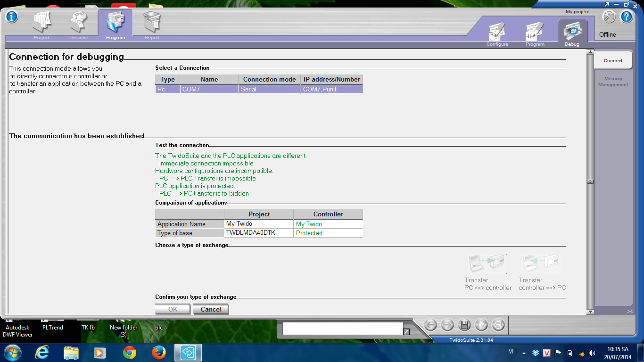The width and height of the screenshot is (644, 362).
Task: Switch to the Describe tab
Action: click(79, 25)
